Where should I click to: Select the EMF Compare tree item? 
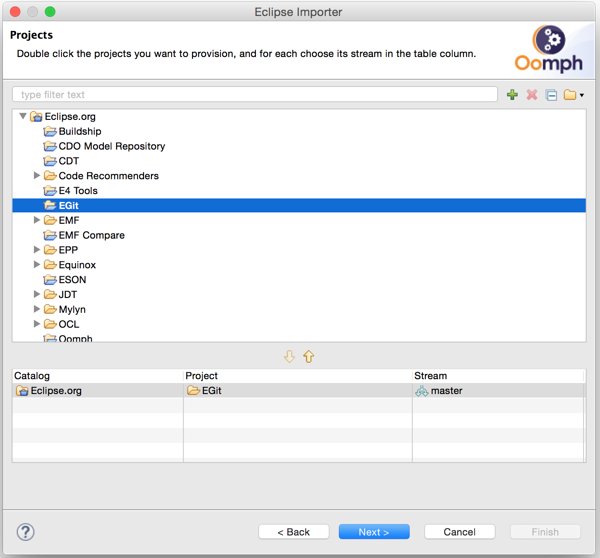(91, 235)
